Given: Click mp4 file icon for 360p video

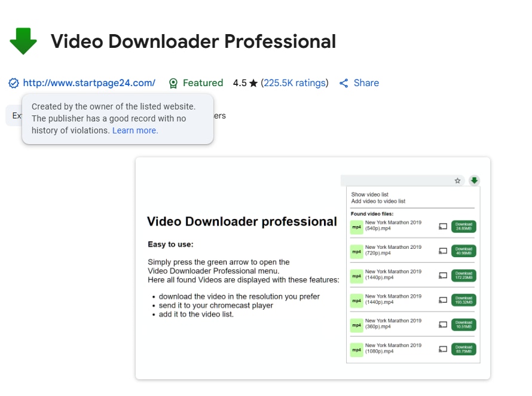Looking at the screenshot, I should pyautogui.click(x=357, y=325).
